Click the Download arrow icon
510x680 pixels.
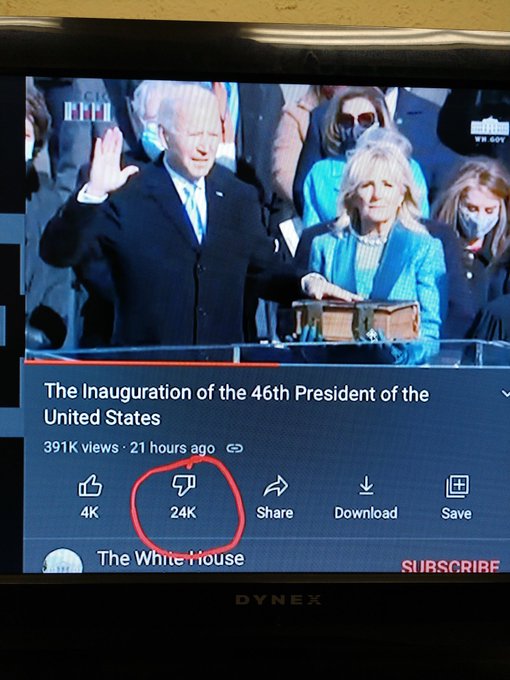point(366,485)
